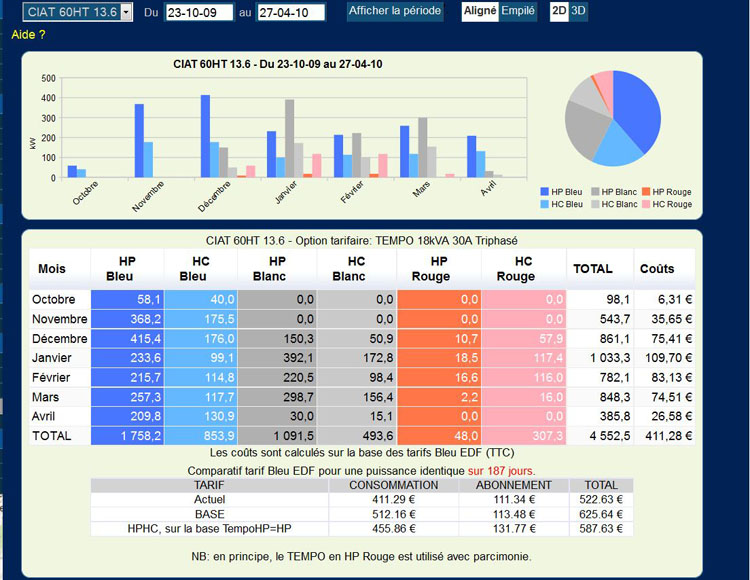The width and height of the screenshot is (750, 580).
Task: Select the Janvier row month cell
Action: [x=56, y=357]
